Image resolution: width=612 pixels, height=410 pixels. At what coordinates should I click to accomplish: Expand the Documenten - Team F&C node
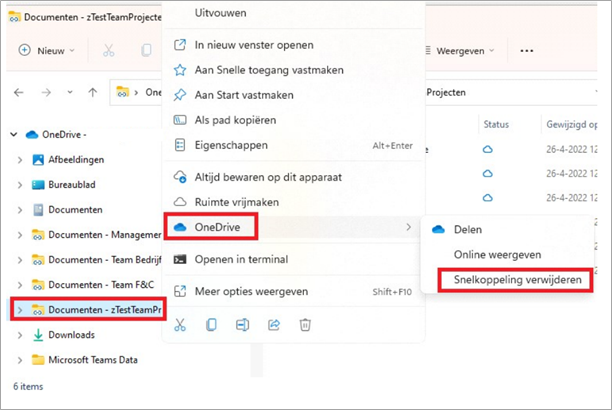click(x=20, y=285)
